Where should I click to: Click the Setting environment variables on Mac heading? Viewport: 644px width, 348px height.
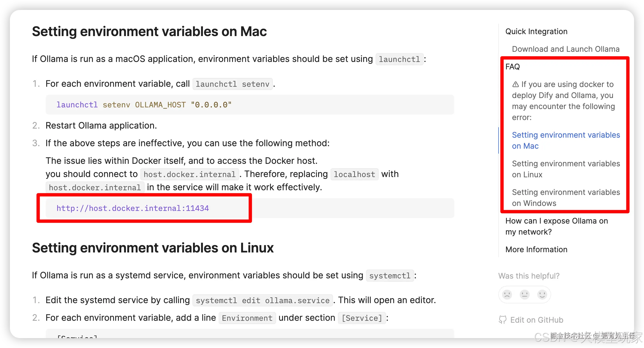[149, 31]
